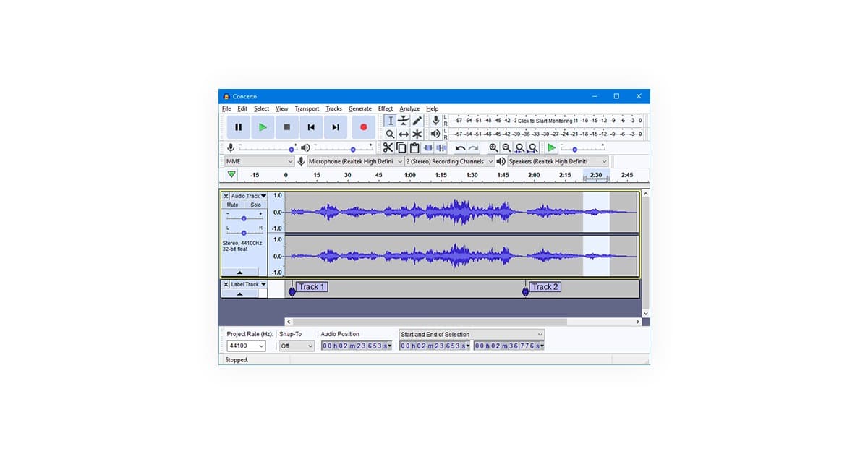
Task: Select the Draw tool
Action: 416,120
